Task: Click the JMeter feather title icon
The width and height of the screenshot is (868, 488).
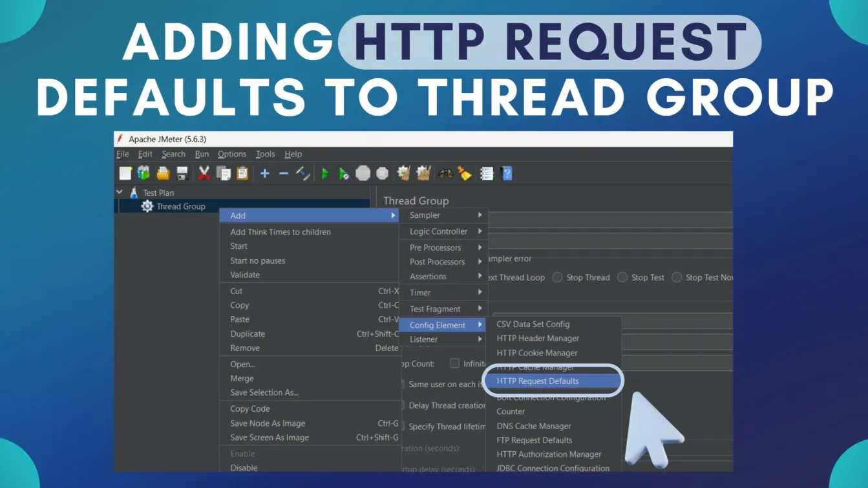Action: click(120, 139)
